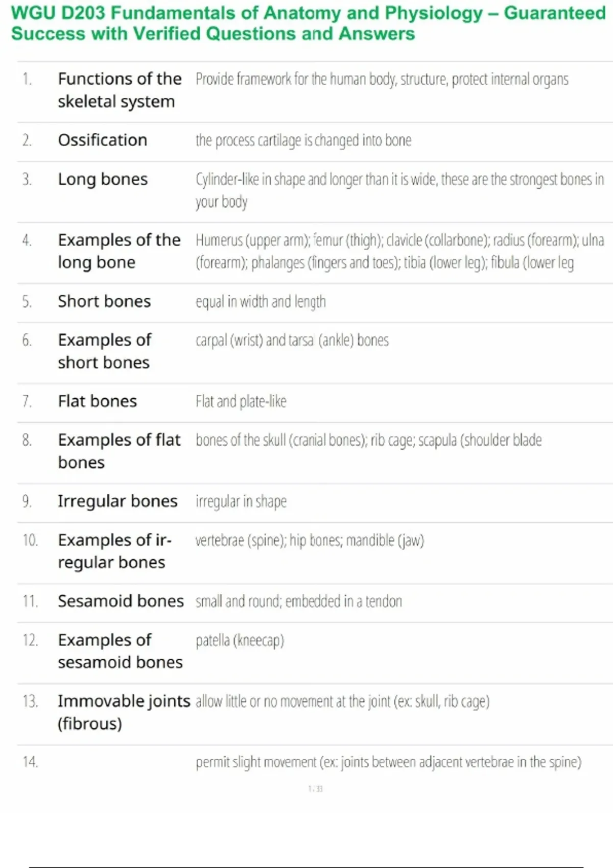
Task: Click the definition "equal in width and length"
Action: click(x=261, y=302)
